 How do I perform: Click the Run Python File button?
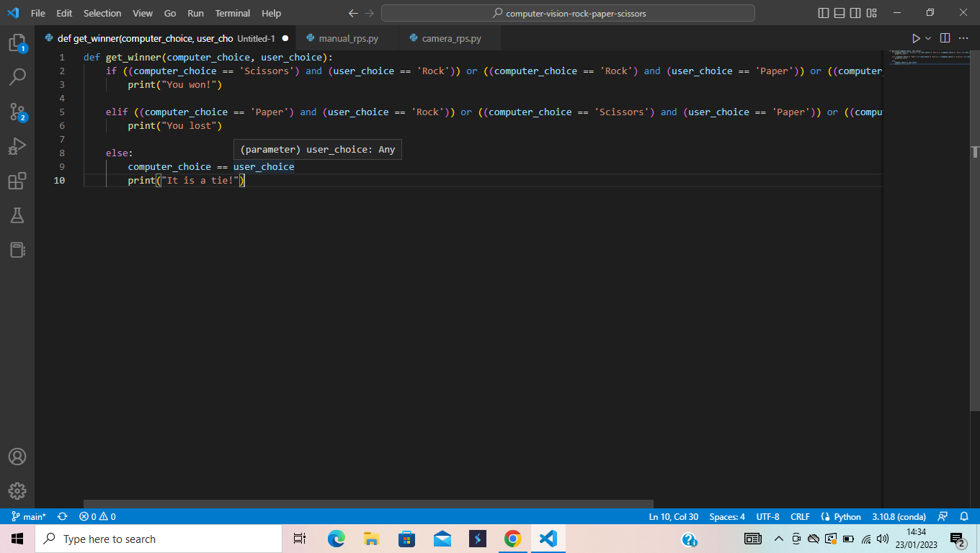pos(916,38)
